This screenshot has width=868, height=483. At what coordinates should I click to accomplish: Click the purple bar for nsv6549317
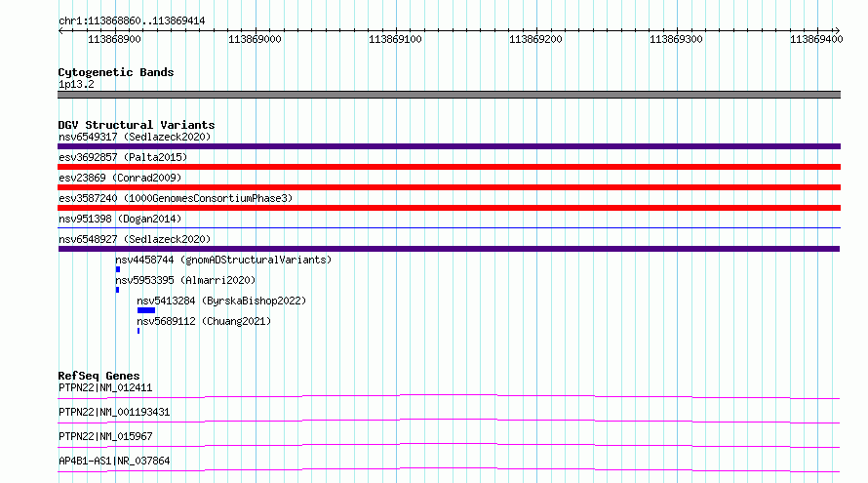pos(449,146)
